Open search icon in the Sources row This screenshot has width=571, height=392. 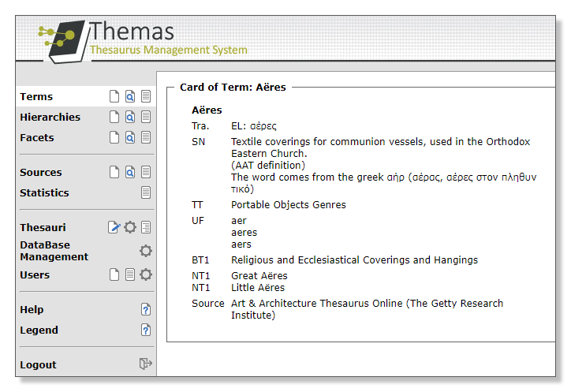click(x=130, y=172)
